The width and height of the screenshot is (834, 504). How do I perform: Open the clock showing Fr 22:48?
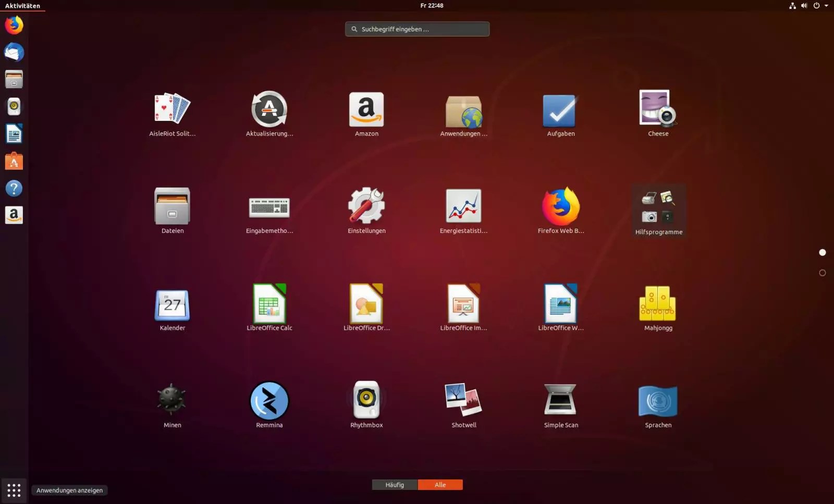click(x=432, y=6)
